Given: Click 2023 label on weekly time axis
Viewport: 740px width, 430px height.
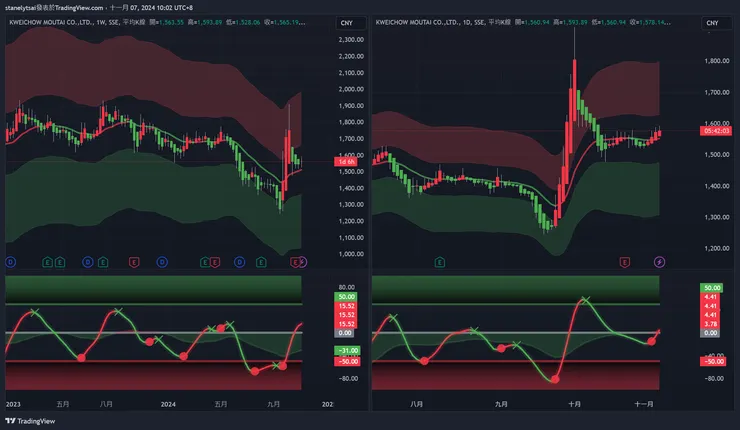Looking at the screenshot, I should pos(13,404).
